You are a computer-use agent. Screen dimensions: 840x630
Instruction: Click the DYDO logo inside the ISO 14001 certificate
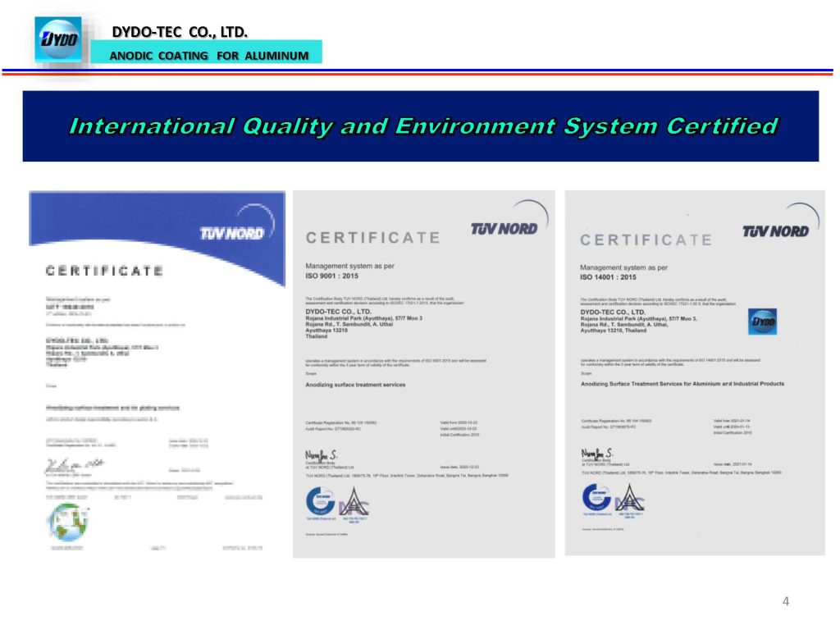[763, 322]
